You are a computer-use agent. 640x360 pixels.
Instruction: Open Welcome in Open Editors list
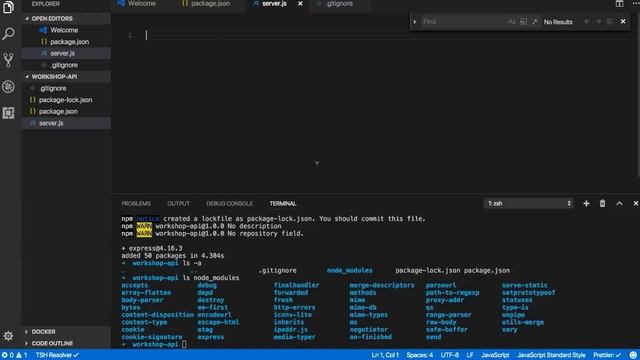tap(64, 30)
